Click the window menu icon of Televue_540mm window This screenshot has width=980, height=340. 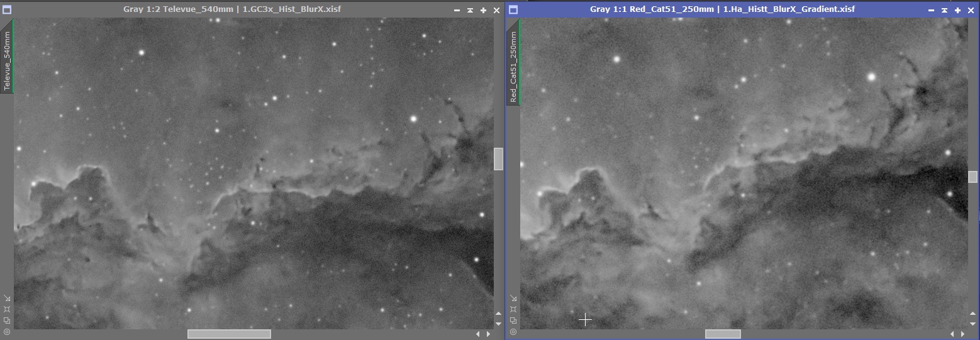click(6, 10)
